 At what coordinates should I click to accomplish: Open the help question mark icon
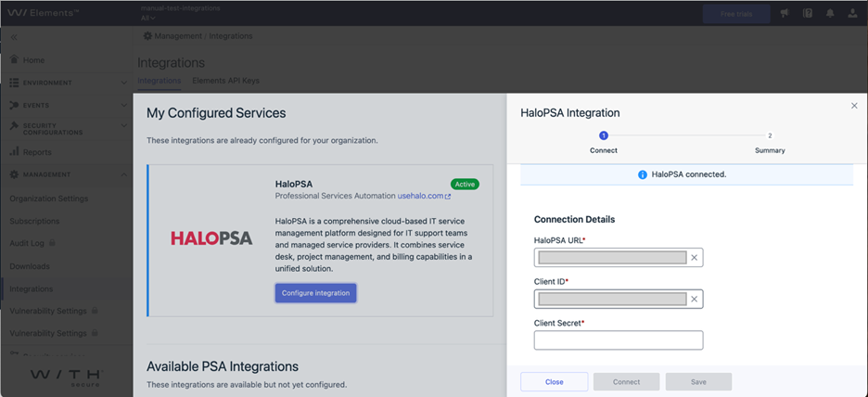(807, 14)
